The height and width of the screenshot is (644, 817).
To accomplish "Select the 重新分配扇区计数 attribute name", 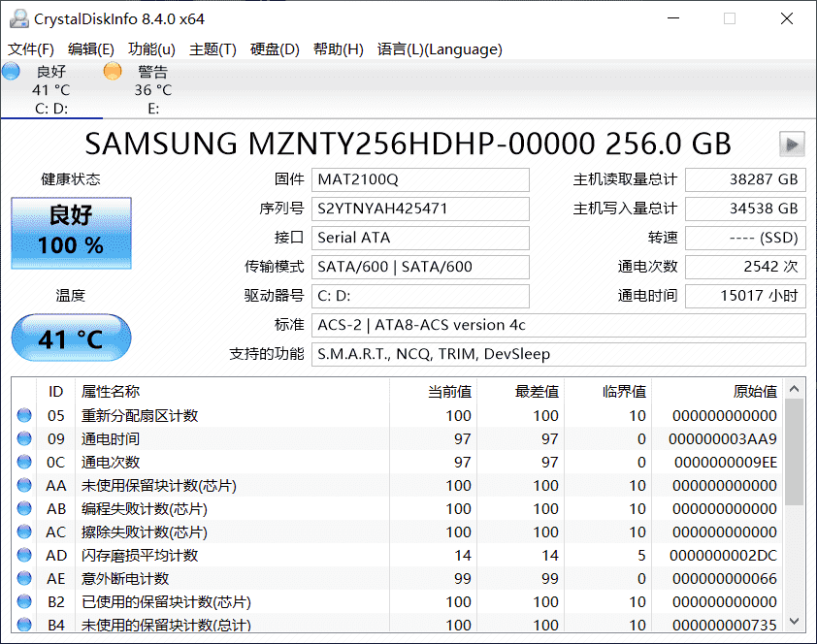I will [140, 415].
